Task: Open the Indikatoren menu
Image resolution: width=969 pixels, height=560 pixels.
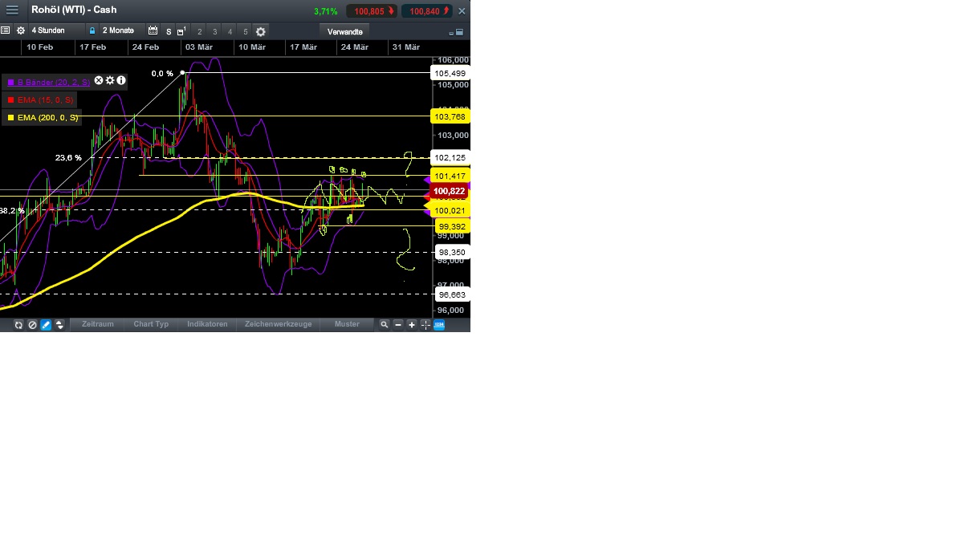Action: [x=208, y=324]
